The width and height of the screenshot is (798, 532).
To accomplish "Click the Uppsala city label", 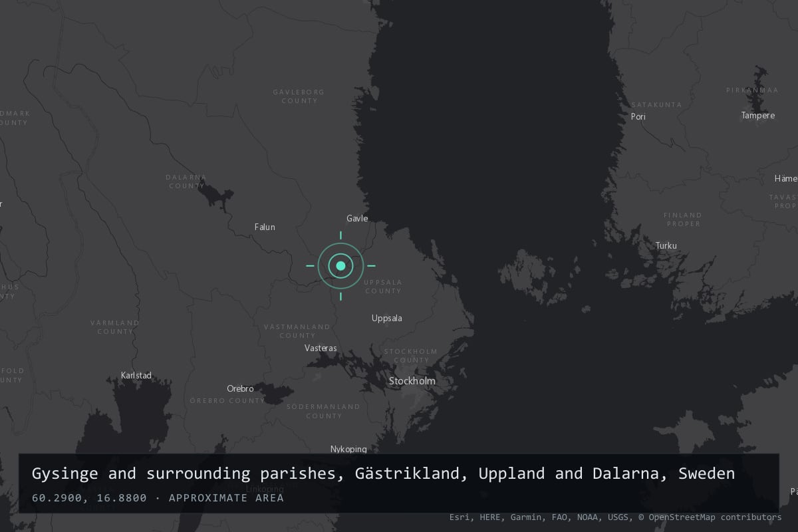I will coord(386,318).
